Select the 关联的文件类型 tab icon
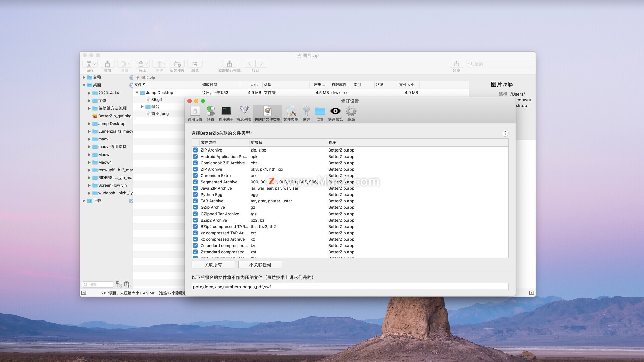The width and height of the screenshot is (644, 362). click(267, 114)
